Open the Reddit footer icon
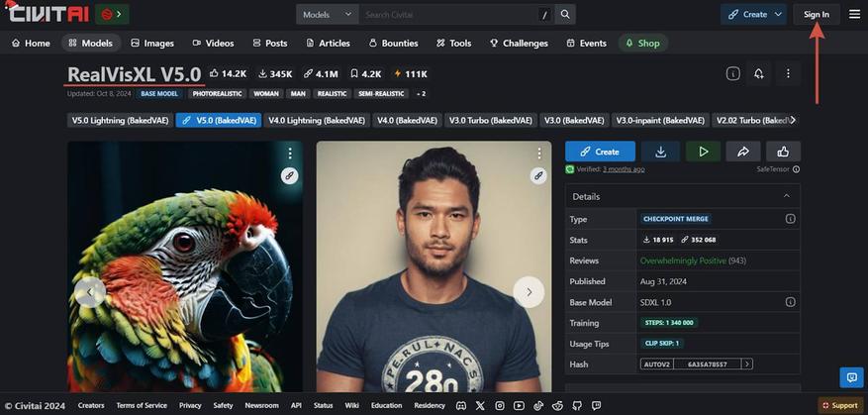868x415 pixels. (x=557, y=405)
